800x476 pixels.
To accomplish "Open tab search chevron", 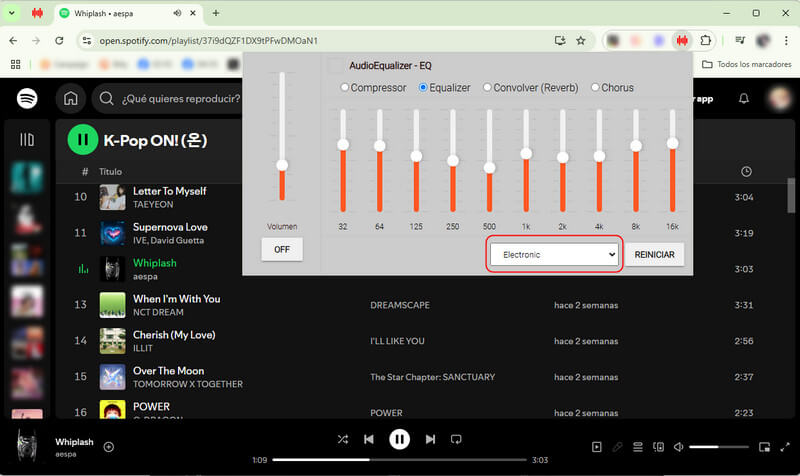I will [12, 13].
